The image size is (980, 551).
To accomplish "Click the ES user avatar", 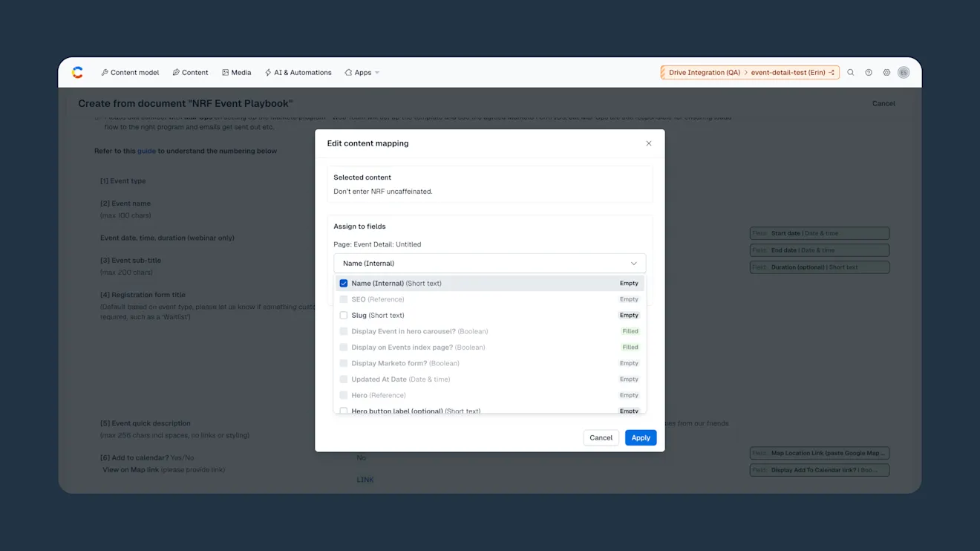I will click(x=904, y=73).
